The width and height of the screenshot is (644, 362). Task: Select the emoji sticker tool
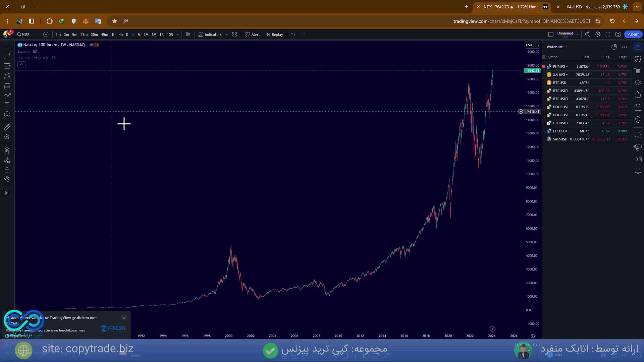[x=7, y=114]
